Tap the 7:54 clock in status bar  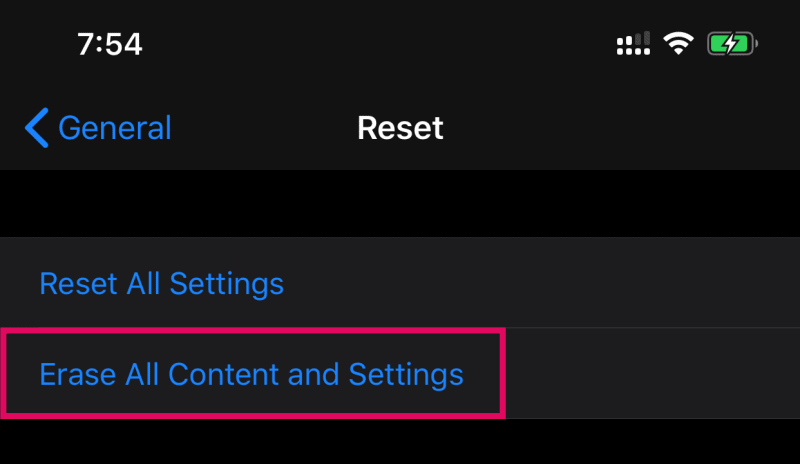tap(110, 44)
